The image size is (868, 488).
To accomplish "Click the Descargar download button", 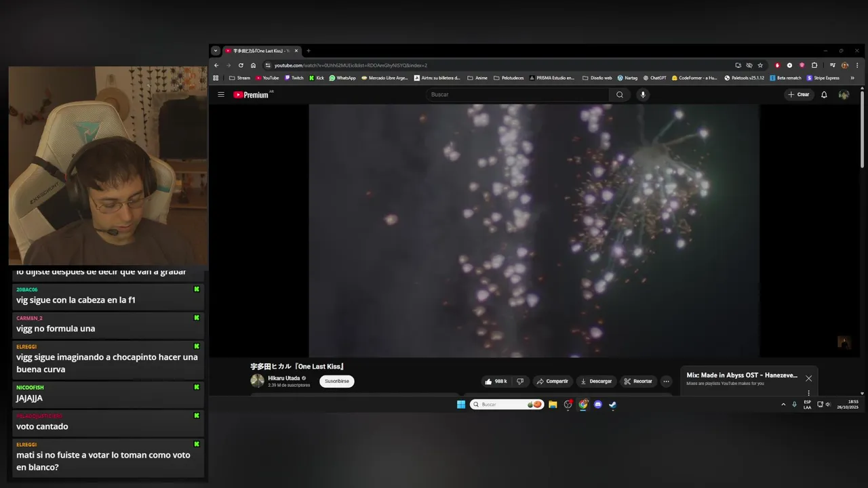I will point(597,382).
